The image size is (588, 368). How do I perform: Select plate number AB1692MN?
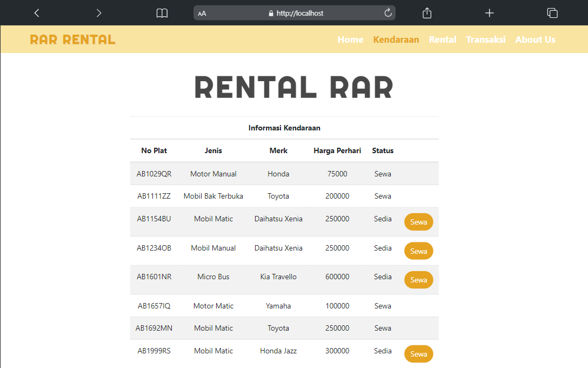[154, 328]
